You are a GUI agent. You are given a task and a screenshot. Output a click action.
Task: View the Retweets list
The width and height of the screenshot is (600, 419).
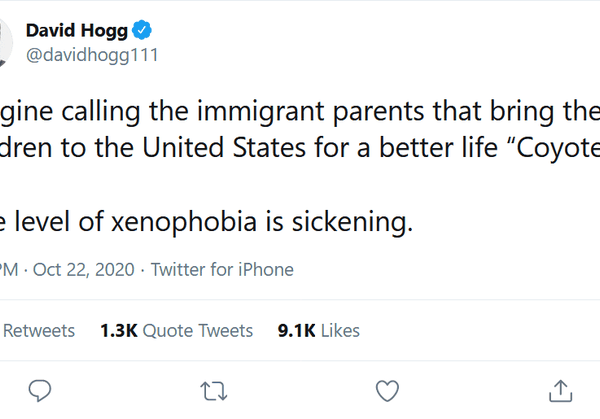(42, 330)
